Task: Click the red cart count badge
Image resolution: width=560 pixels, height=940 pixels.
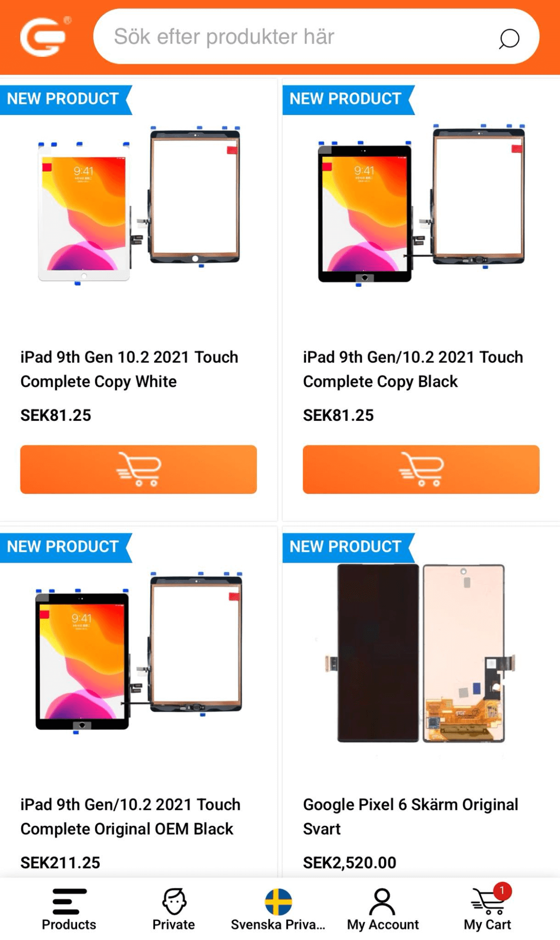Action: point(502,891)
